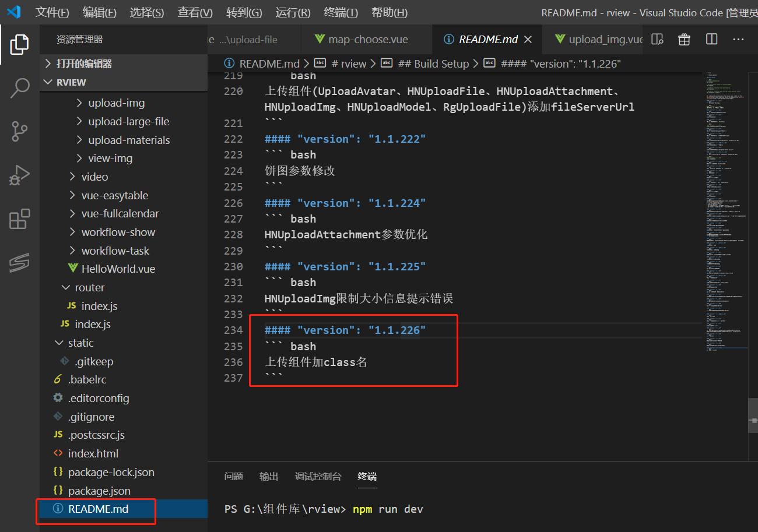The image size is (758, 532).
Task: Select the 终端 panel tab
Action: pos(367,476)
